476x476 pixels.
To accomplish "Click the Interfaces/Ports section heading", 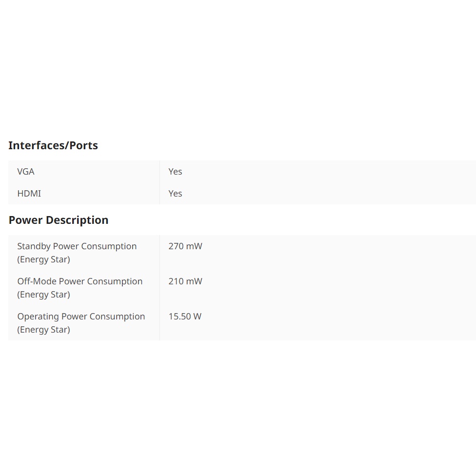I will (53, 145).
